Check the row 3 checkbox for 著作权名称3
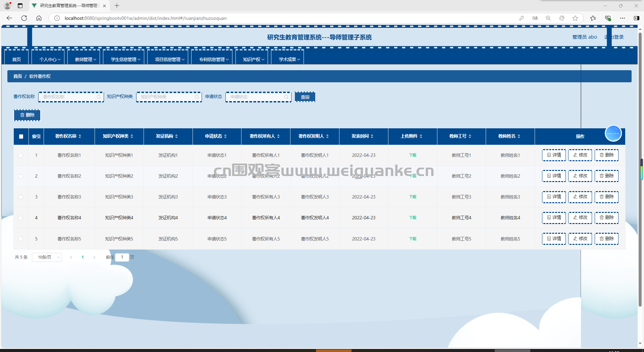 pos(21,197)
